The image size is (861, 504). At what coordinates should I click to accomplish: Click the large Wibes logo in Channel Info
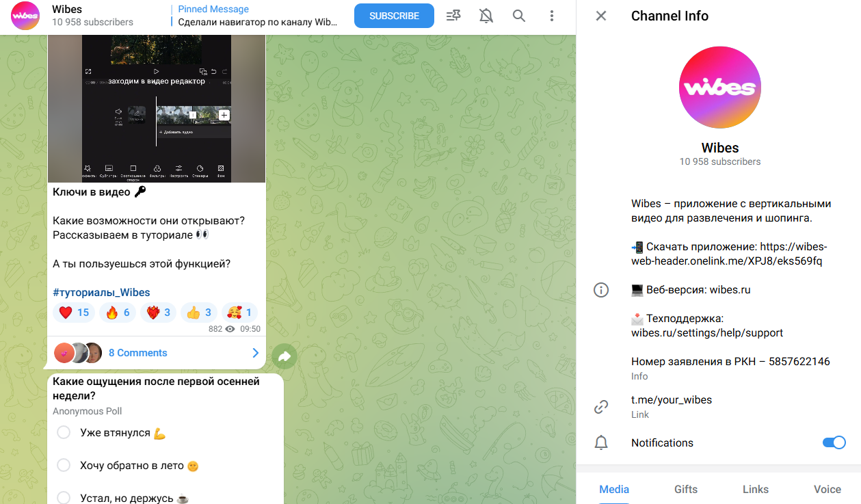[720, 88]
